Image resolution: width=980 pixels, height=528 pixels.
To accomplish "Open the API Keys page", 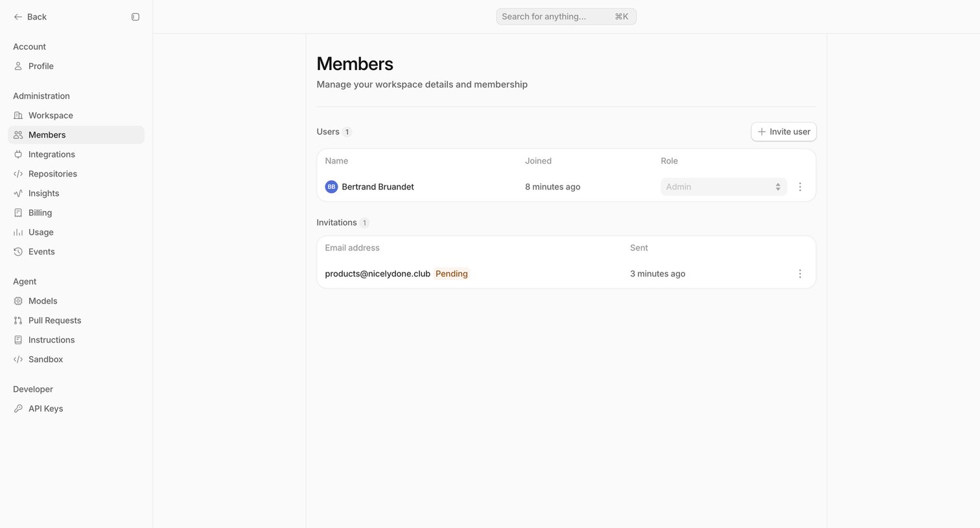I will (x=76, y=409).
